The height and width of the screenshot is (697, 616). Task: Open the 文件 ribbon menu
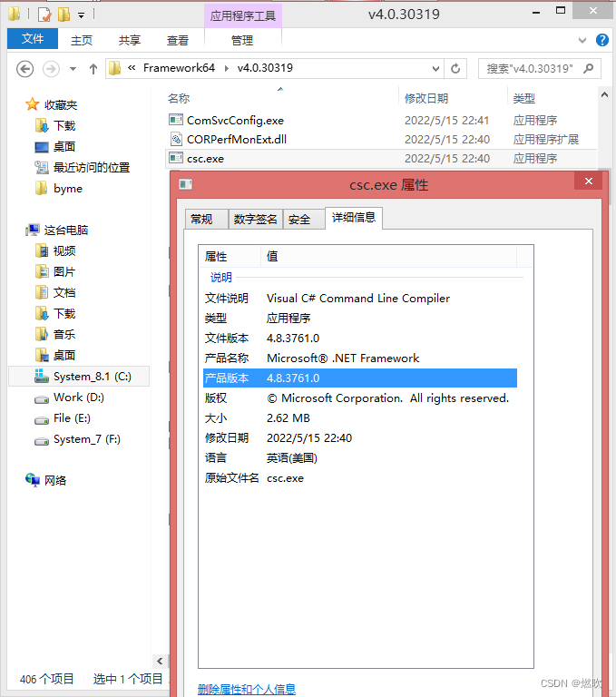click(33, 39)
